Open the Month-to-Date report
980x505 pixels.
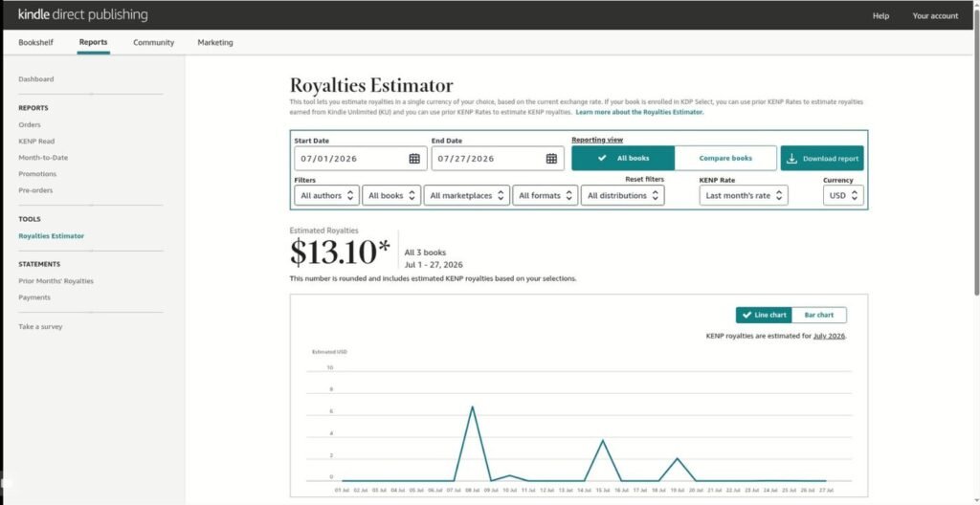(x=43, y=158)
